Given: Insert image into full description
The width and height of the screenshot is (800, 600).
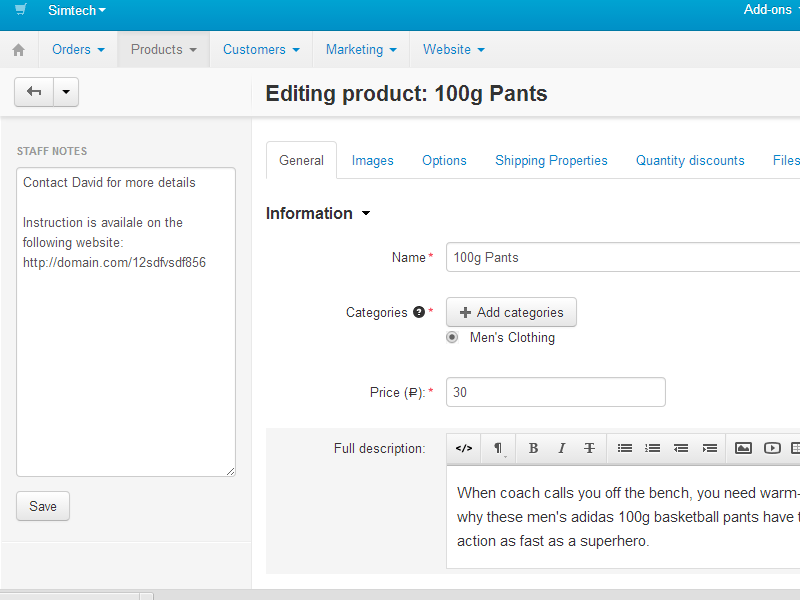Looking at the screenshot, I should [x=743, y=448].
